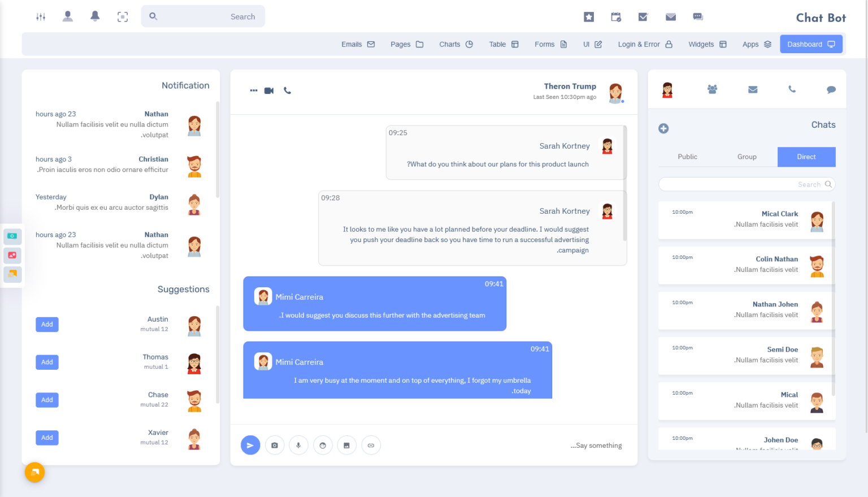Screen dimensions: 868x497
Task: Open the Pages menu
Action: click(407, 44)
